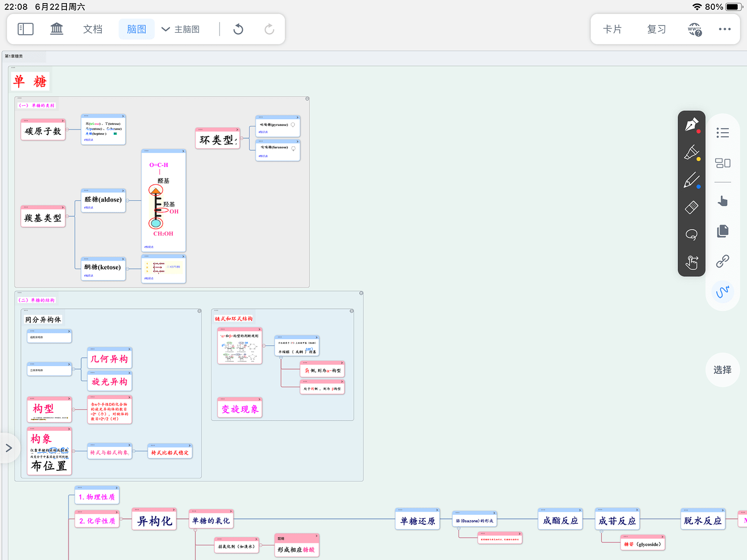This screenshot has width=747, height=560.
Task: Select the 变旋现象 card
Action: point(240,408)
